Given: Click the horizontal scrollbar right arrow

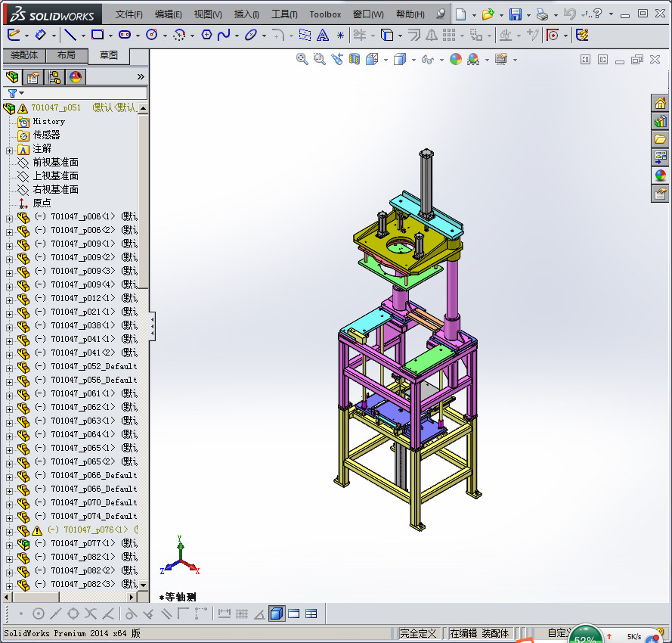Looking at the screenshot, I should click(132, 597).
